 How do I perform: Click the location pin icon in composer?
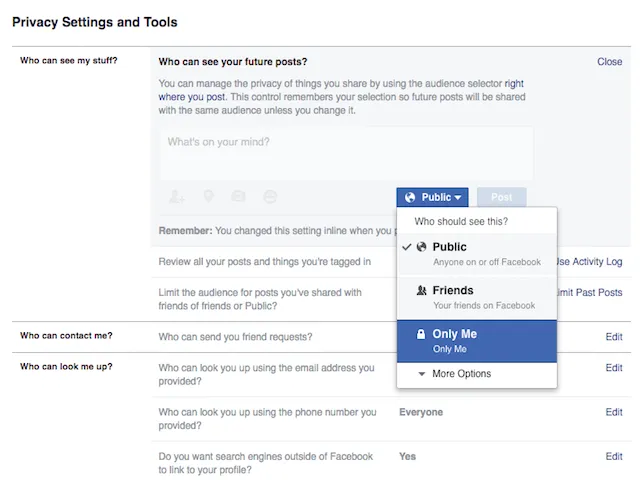point(208,197)
